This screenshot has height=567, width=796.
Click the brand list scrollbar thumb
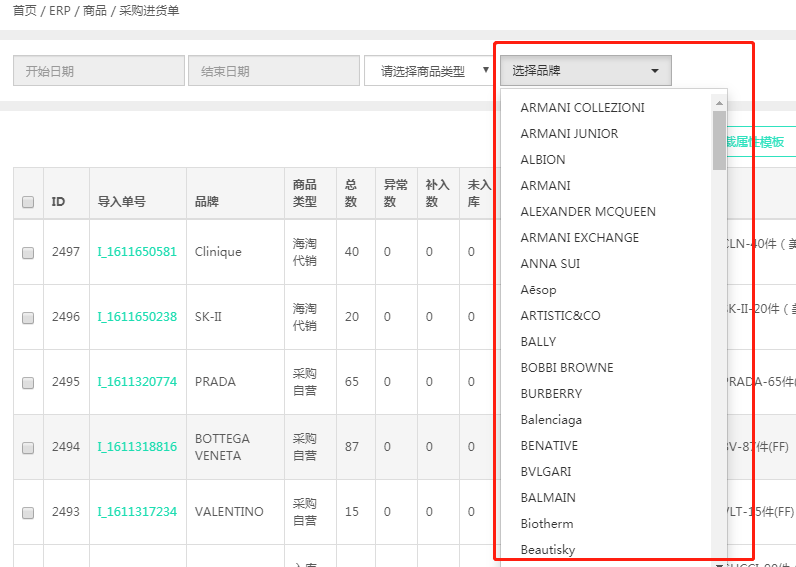pos(719,140)
